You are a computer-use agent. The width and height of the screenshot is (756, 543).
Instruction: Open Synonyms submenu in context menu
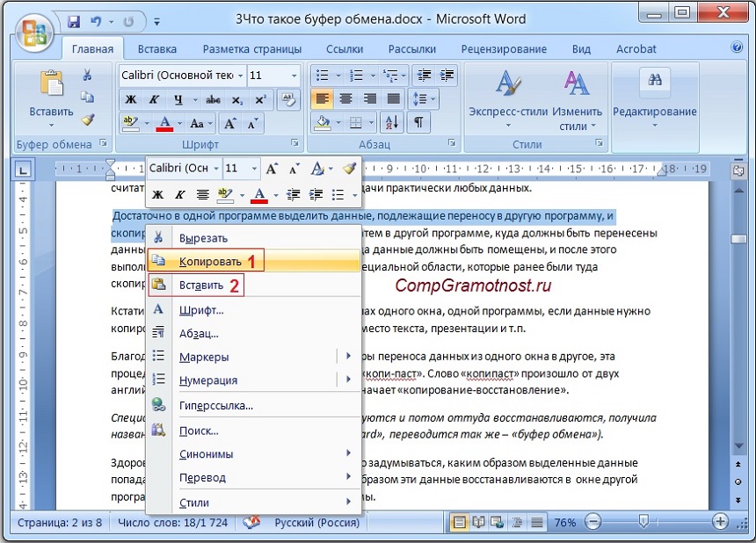click(x=253, y=454)
